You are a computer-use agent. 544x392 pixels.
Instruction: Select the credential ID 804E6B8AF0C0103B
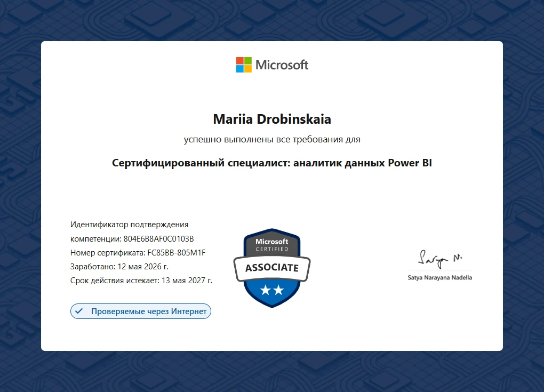158,239
